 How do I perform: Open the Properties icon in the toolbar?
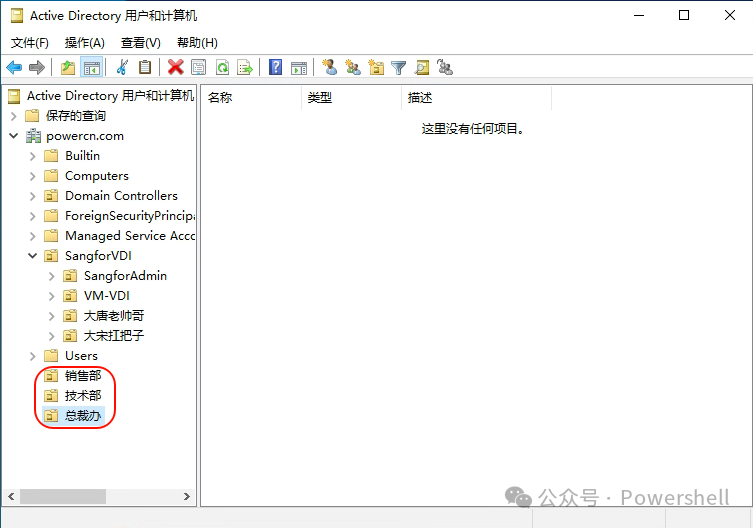pyautogui.click(x=198, y=67)
